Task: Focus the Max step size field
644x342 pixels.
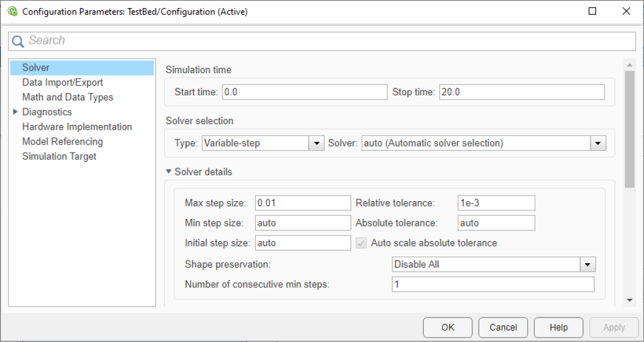Action: [x=303, y=203]
